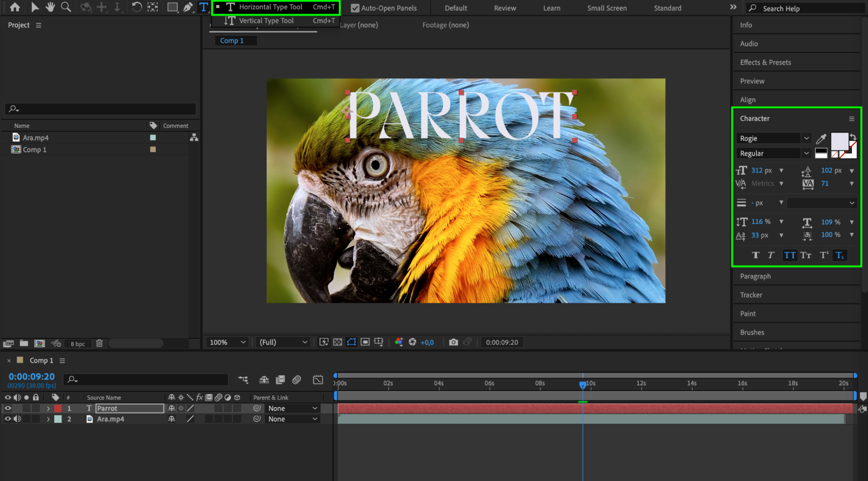Click the text fill color swatch
The height and width of the screenshot is (481, 868).
point(839,141)
